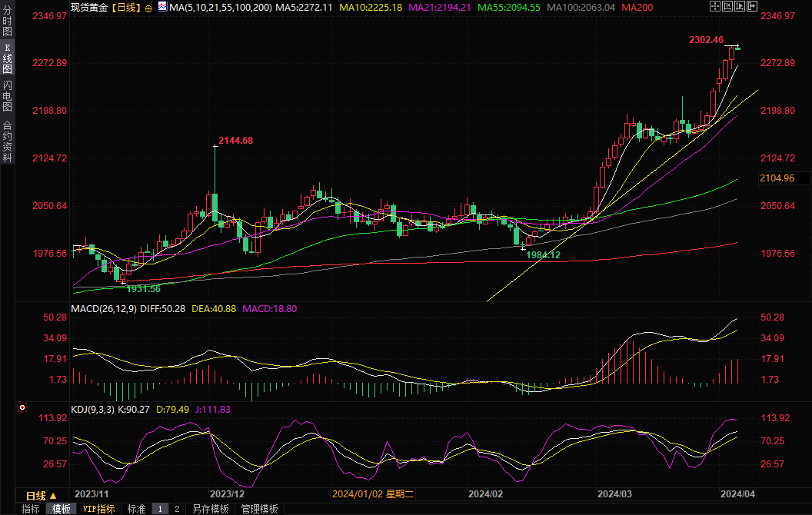Toggle template slot 2
Screen dimensions: 812x515
point(176,509)
